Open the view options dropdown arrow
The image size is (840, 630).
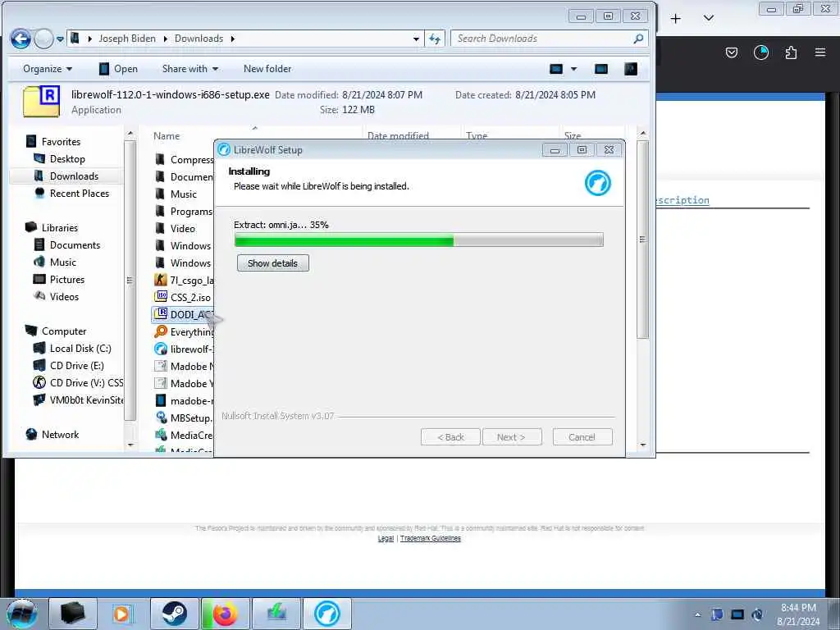tap(573, 69)
